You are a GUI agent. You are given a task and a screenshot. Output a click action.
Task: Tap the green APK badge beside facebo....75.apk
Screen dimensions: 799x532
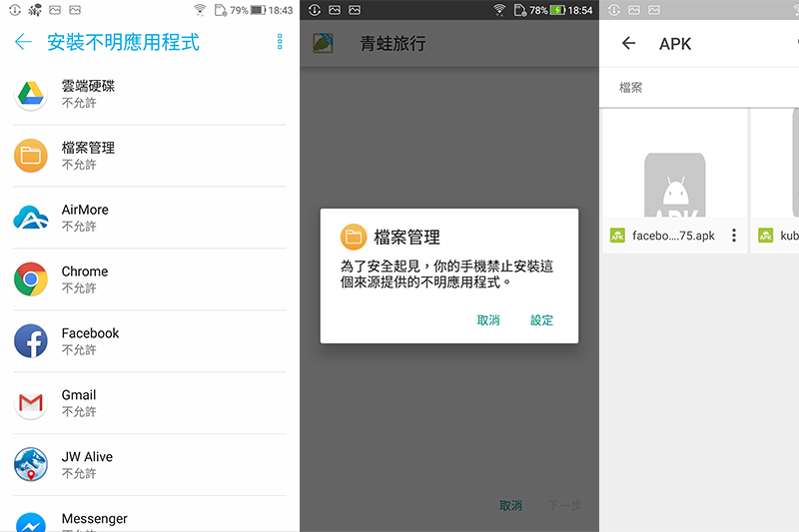tap(617, 236)
